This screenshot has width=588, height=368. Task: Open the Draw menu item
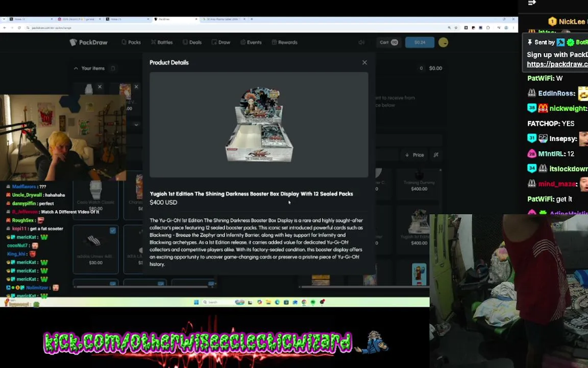pos(221,42)
